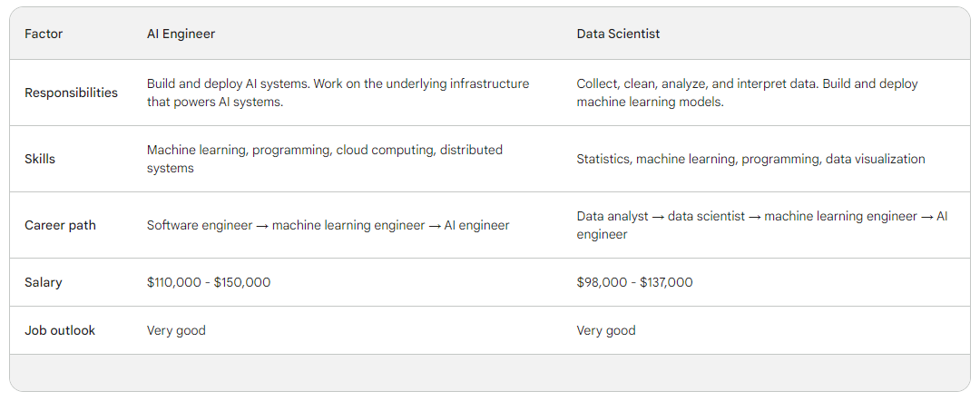Click the Skills row label

(x=40, y=159)
